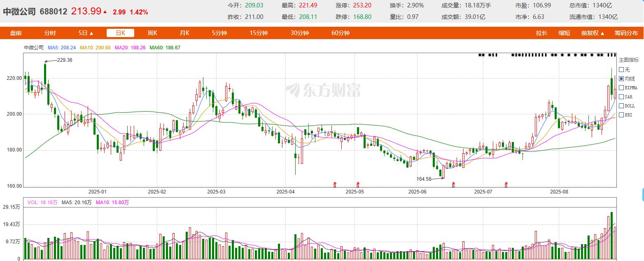Viewport: 644px width, 261px height.
Task: Click the S marker in mid-July 2025
Action: pyautogui.click(x=506, y=184)
